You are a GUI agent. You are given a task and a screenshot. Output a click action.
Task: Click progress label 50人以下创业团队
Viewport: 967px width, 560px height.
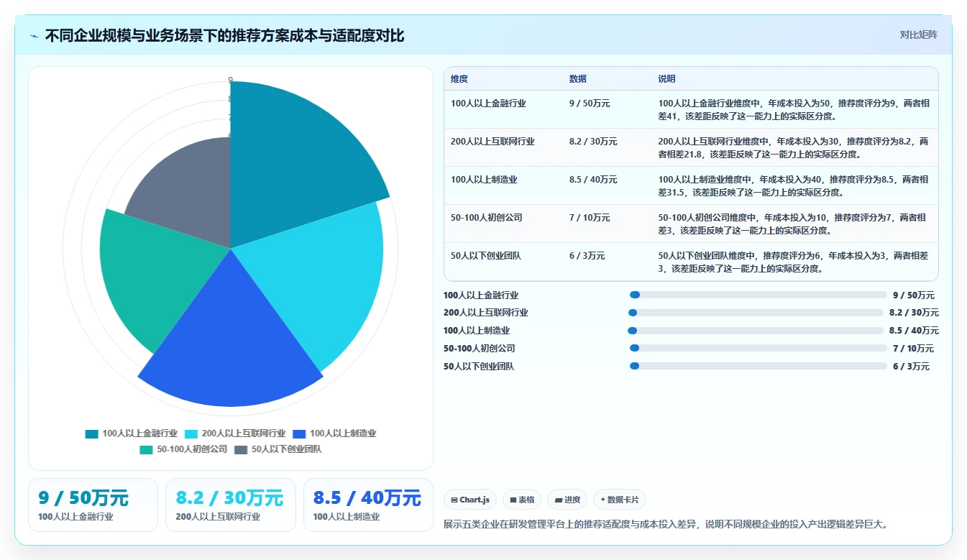tap(479, 367)
